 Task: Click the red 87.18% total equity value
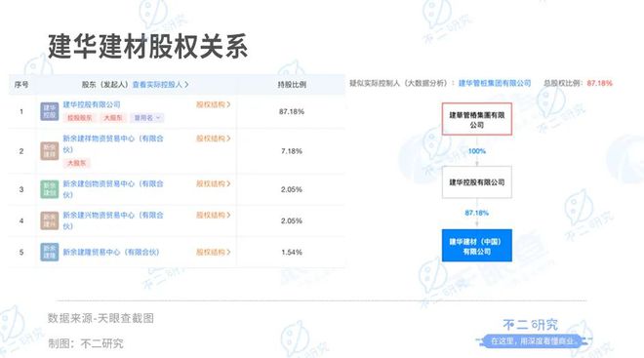(x=600, y=83)
